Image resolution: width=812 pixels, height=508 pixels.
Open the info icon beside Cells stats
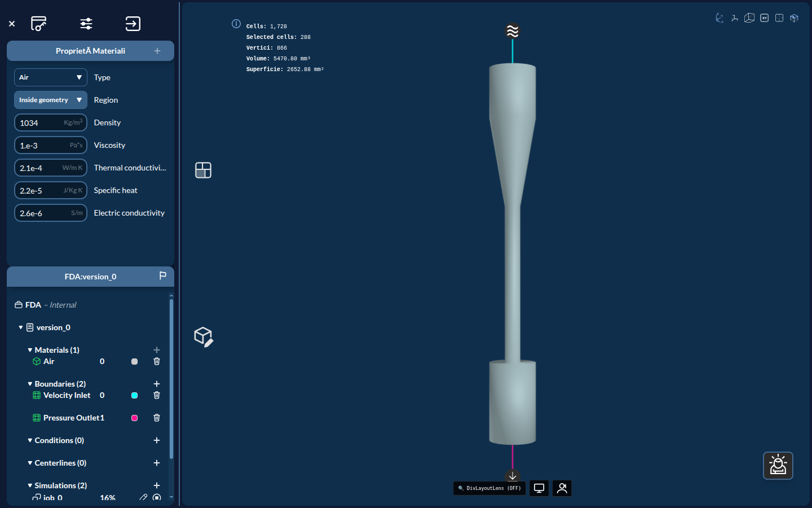236,24
